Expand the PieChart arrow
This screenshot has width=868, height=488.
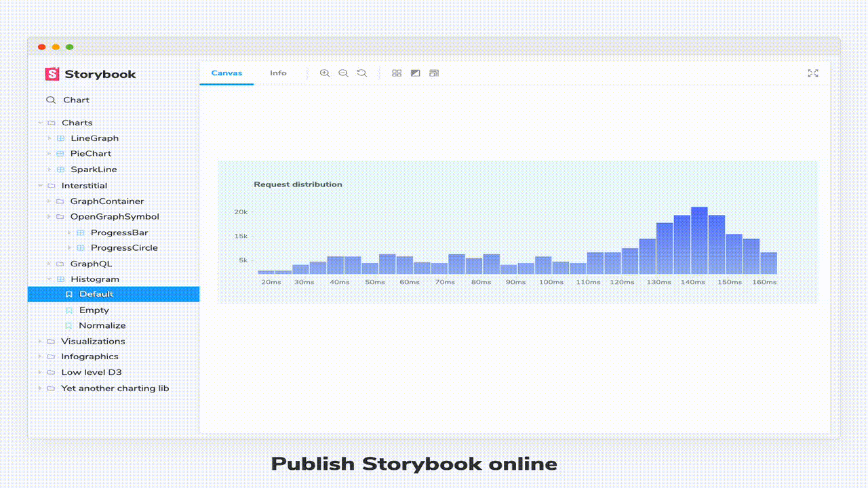pyautogui.click(x=50, y=154)
